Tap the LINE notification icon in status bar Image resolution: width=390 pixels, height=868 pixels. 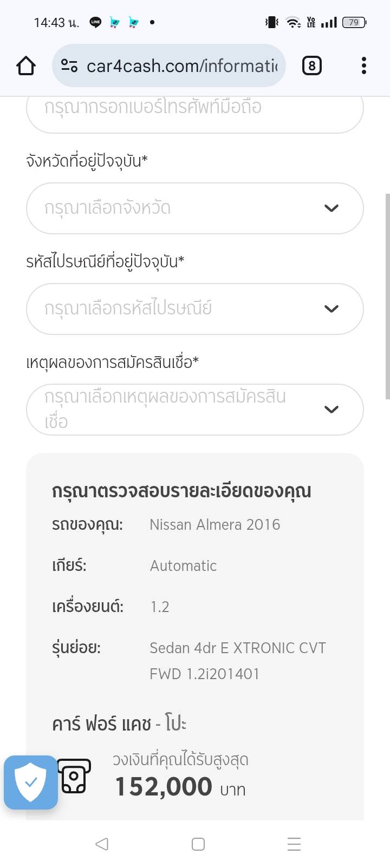95,22
